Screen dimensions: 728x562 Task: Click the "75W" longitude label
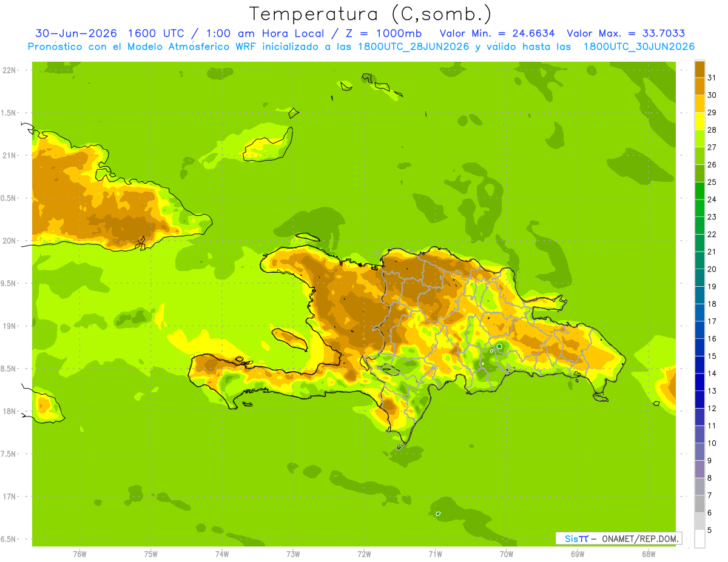coord(151,554)
